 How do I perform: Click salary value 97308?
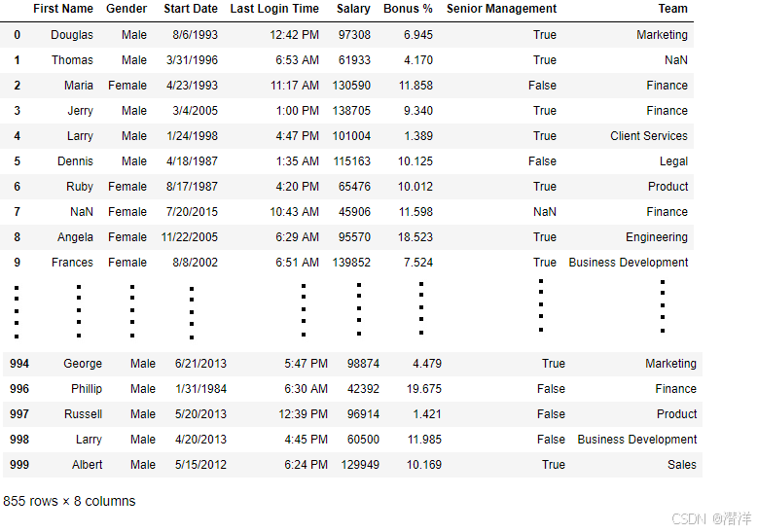click(354, 35)
